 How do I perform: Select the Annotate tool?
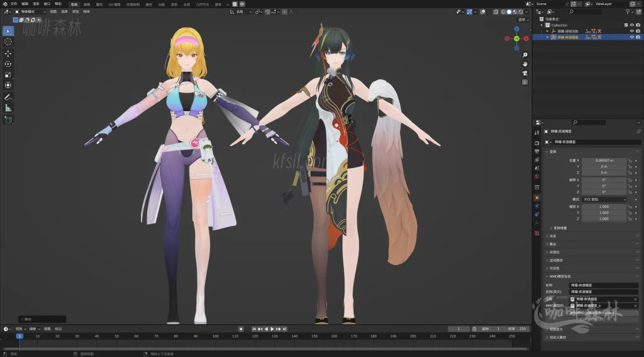tap(8, 98)
